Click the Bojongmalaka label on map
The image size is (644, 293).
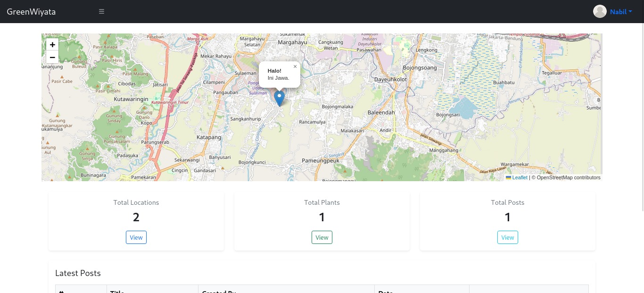point(338,107)
